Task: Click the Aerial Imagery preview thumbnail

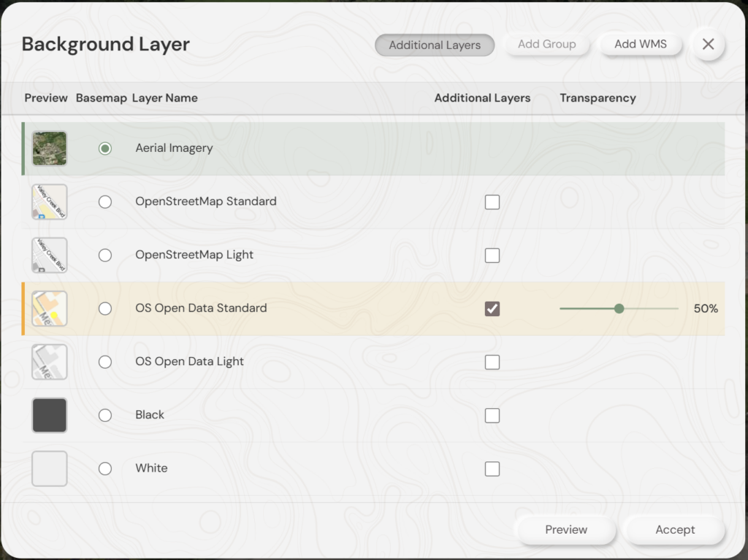Action: point(50,148)
